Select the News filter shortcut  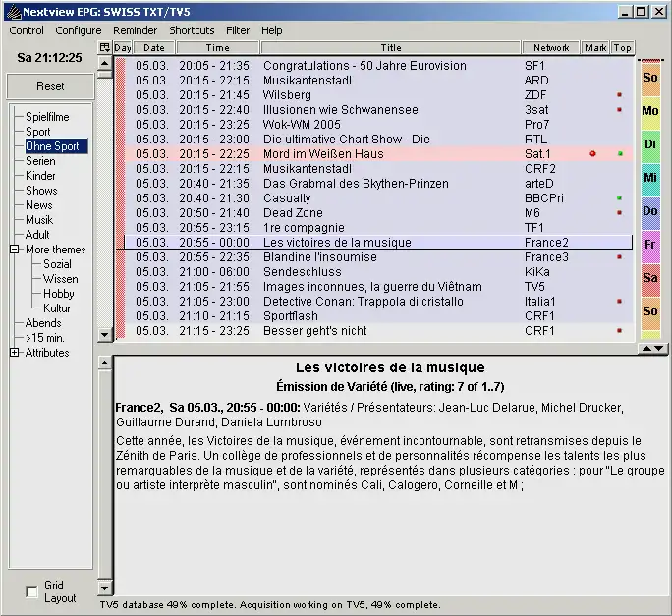38,205
